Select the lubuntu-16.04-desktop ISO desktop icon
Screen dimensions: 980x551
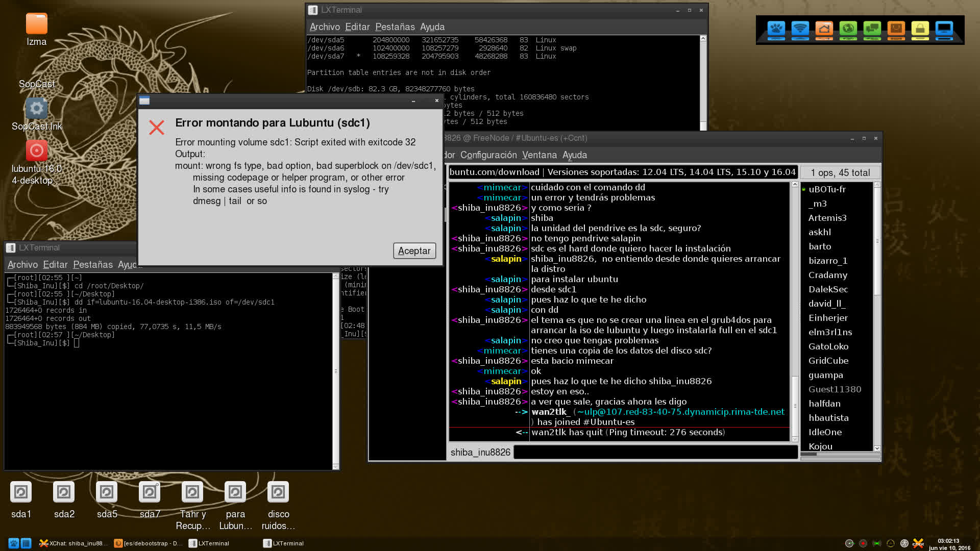[36, 151]
